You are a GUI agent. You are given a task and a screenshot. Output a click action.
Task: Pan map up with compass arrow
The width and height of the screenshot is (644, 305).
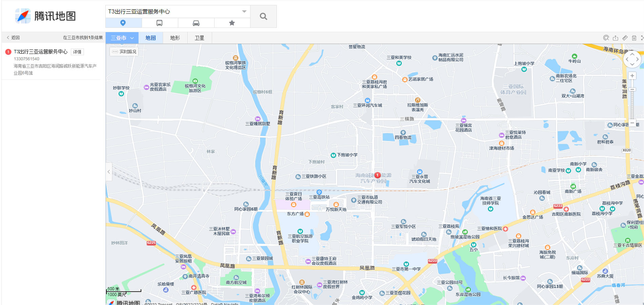pos(632,54)
